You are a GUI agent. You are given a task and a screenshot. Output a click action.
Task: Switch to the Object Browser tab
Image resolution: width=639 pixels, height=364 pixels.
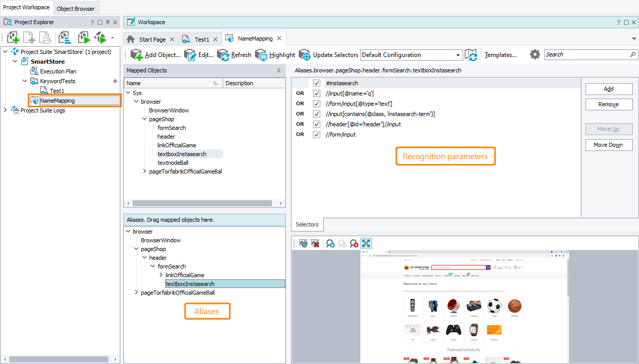76,9
